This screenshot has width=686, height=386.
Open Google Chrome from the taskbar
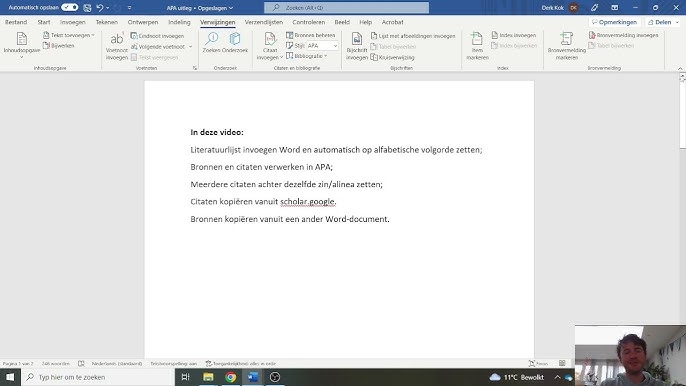click(231, 377)
